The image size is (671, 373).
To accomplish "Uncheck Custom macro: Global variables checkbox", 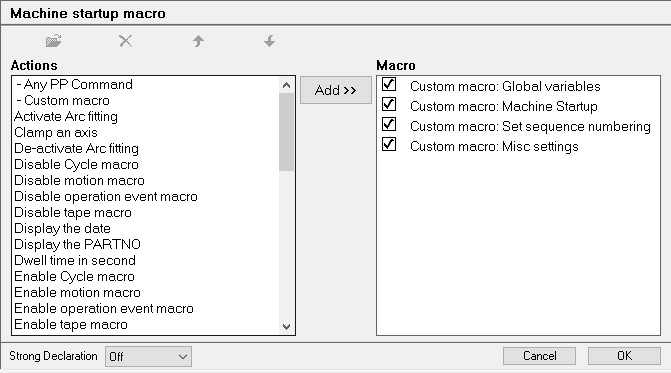I will 389,85.
